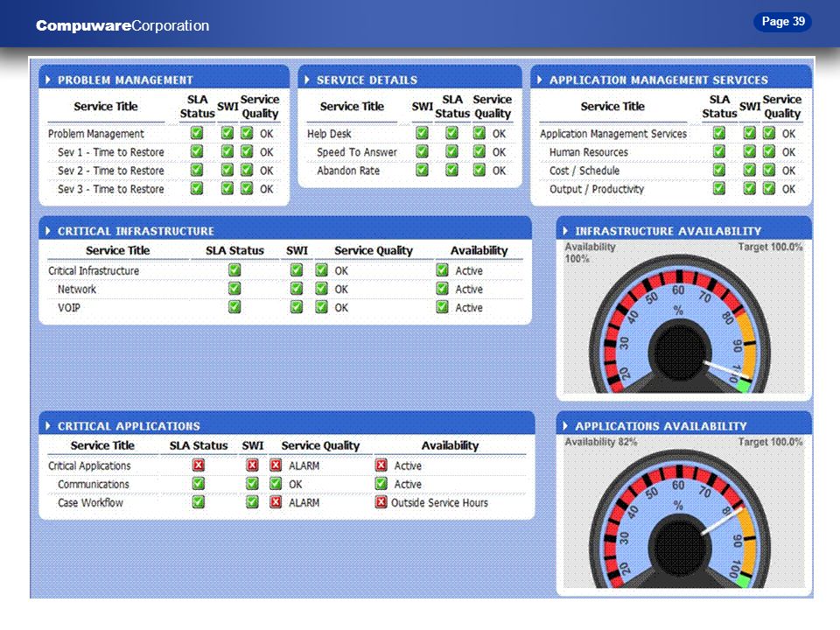
Task: Collapse the Applications Availability panel arrow
Action: coord(565,426)
